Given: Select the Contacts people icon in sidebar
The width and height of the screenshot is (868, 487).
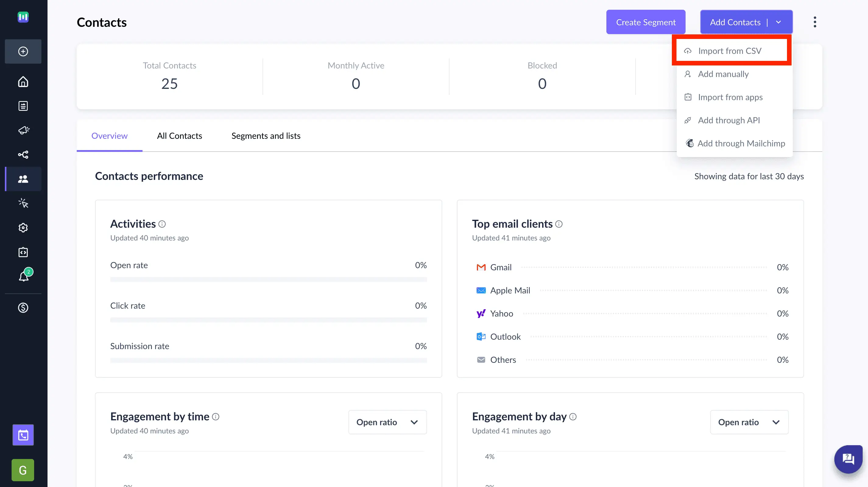Looking at the screenshot, I should point(23,179).
